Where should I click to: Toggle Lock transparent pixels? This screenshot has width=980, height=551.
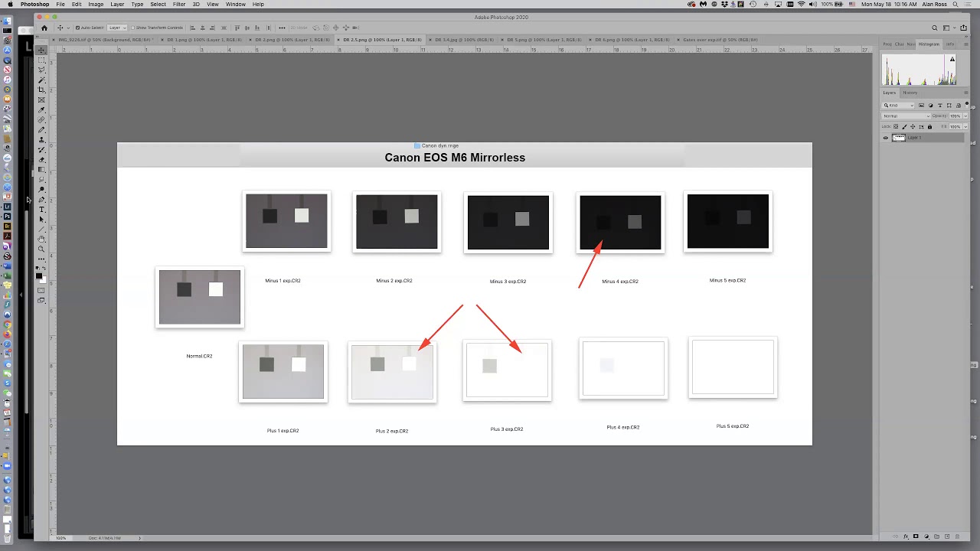(896, 126)
